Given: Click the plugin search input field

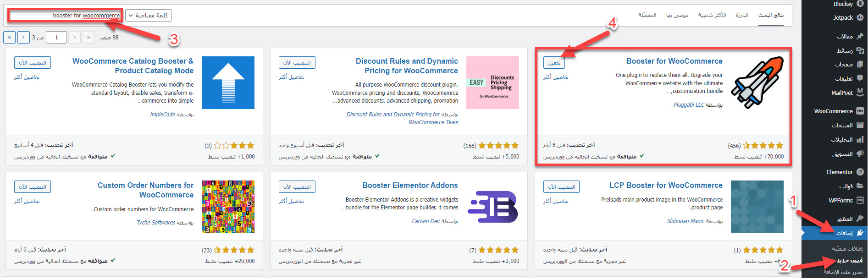Looking at the screenshot, I should tap(65, 15).
